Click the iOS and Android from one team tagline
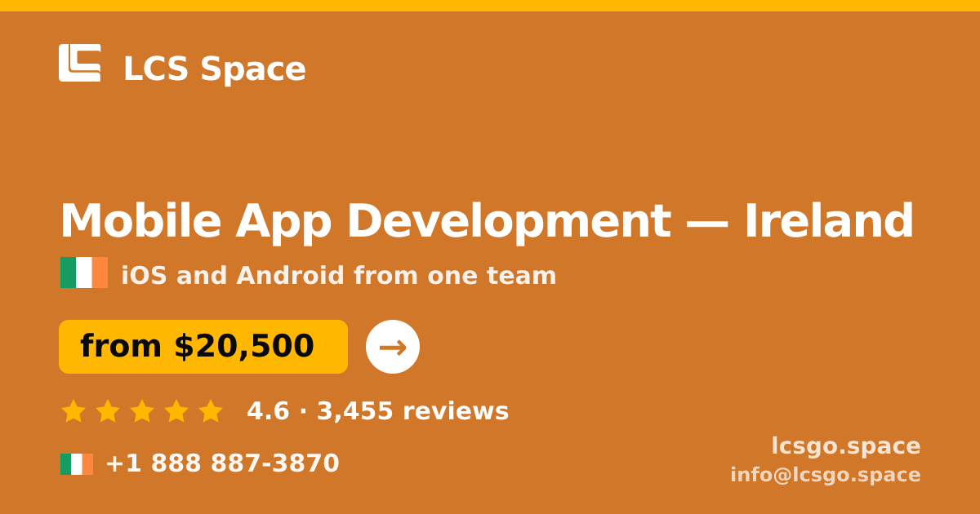 (339, 276)
